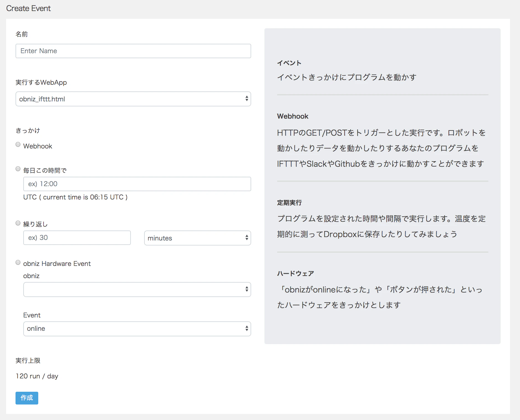Click the Event label above online dropdown
Screen dimensions: 520x420
click(32, 315)
